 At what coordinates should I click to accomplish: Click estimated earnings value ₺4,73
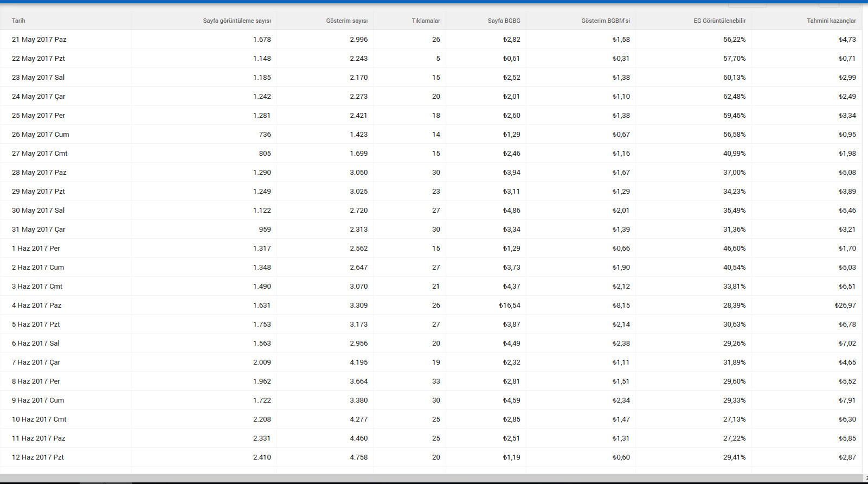point(847,40)
